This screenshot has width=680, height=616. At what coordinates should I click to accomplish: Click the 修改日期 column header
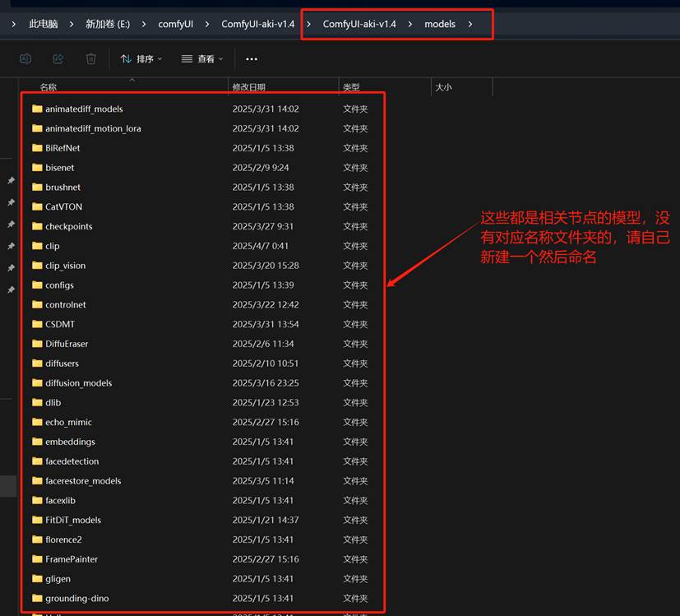pos(248,87)
